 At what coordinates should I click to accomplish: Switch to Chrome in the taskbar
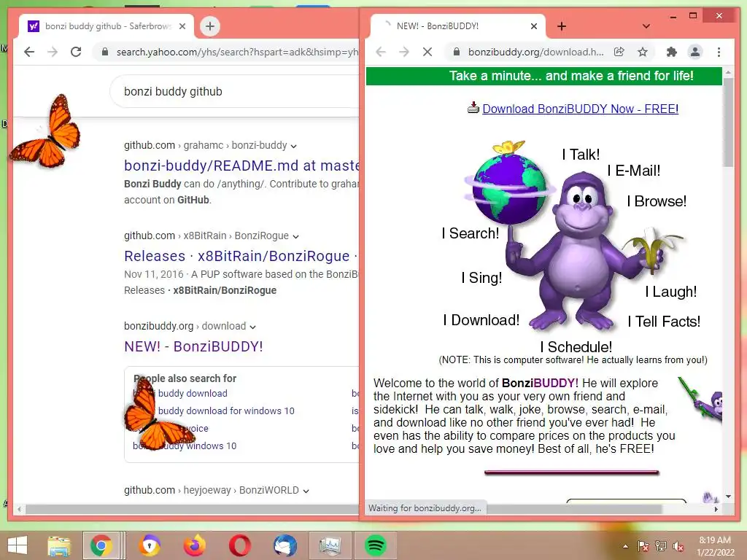point(101,545)
